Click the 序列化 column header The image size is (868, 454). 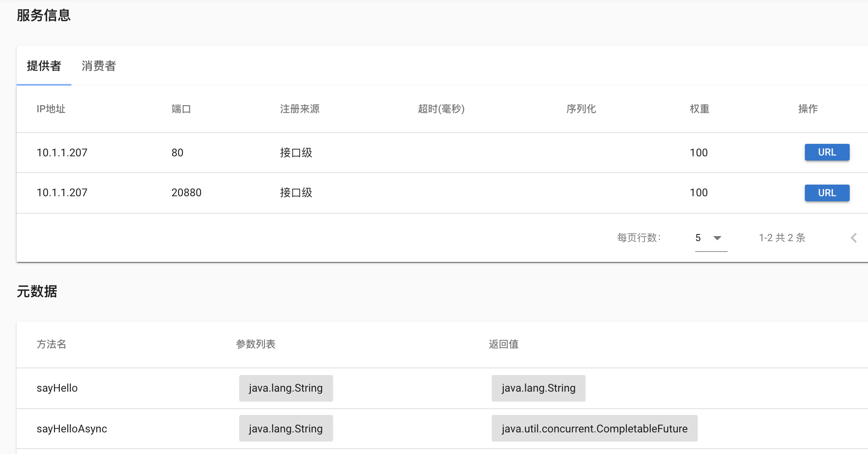[581, 109]
